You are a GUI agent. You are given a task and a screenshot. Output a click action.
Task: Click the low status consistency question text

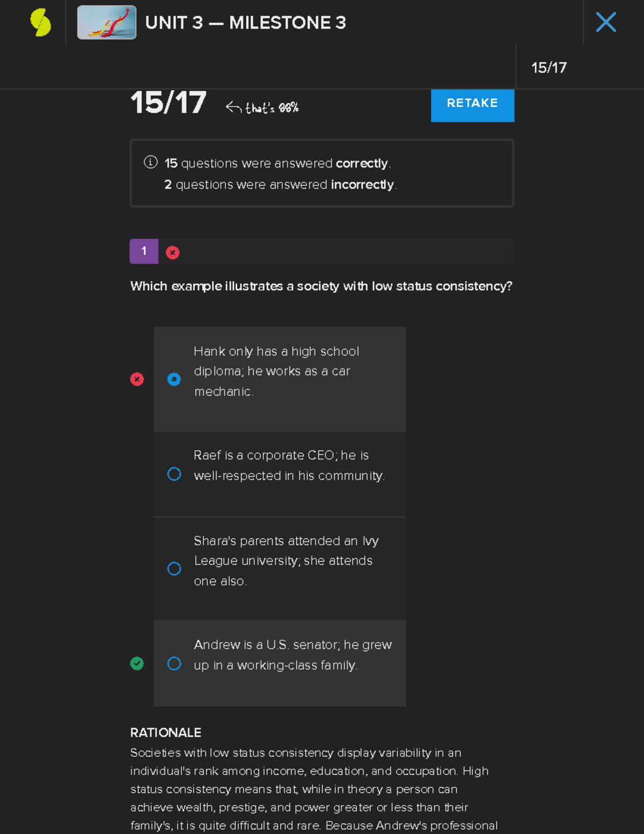coord(321,286)
